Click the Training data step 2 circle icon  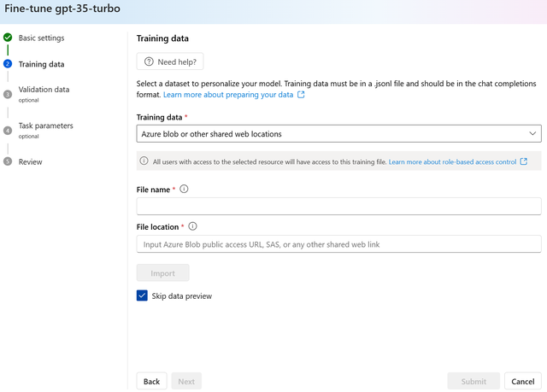point(8,64)
